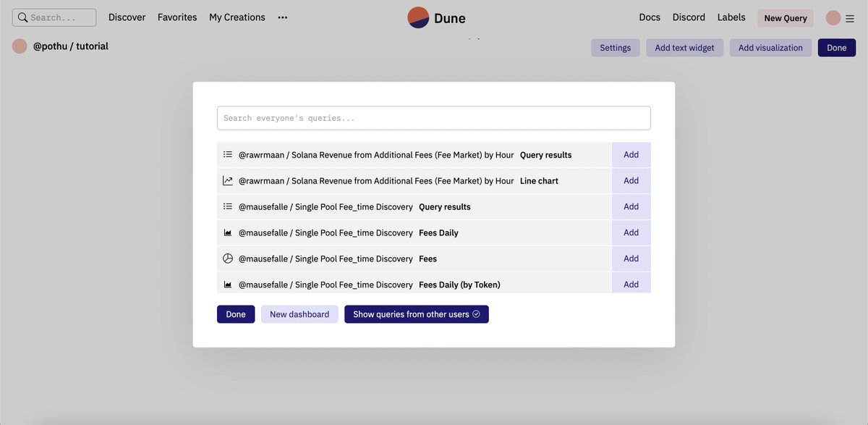Open the Docs link
The width and height of the screenshot is (868, 425).
click(x=650, y=17)
